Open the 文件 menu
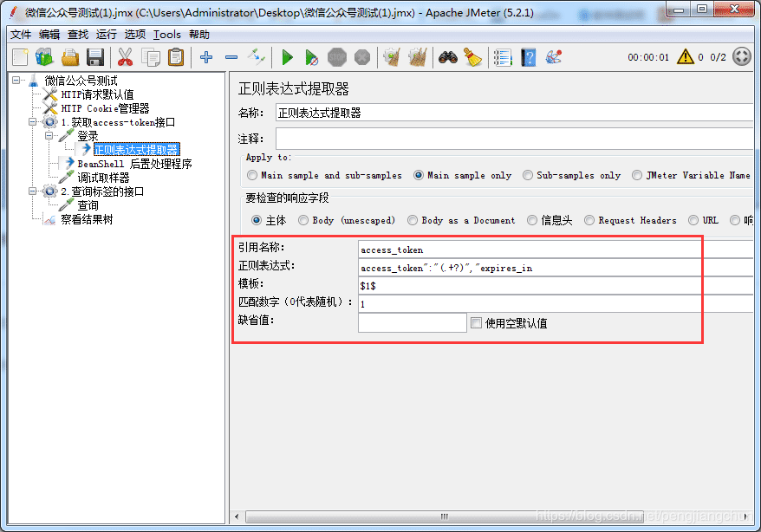The width and height of the screenshot is (761, 532). [21, 35]
